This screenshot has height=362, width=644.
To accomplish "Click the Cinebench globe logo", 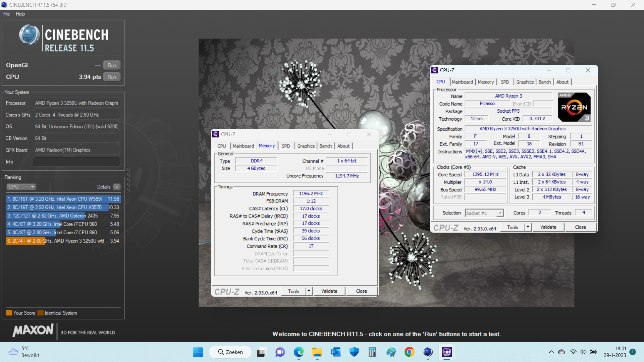I will (29, 35).
